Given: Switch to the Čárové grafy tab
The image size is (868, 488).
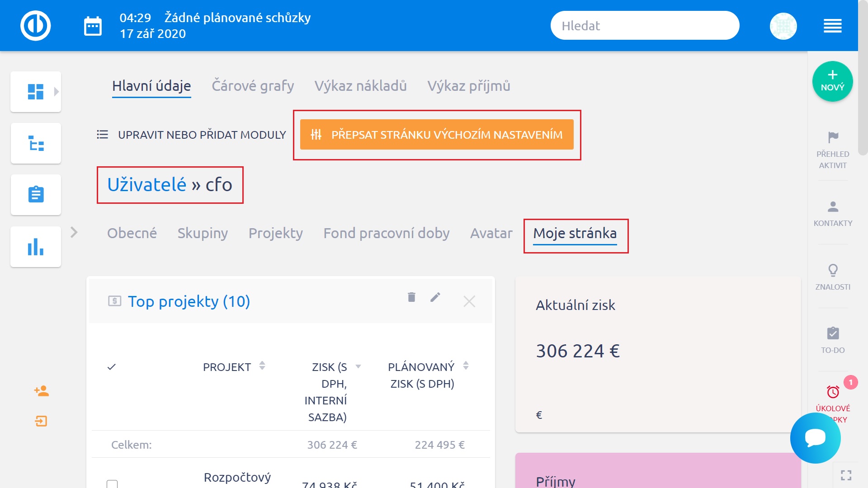Looking at the screenshot, I should tap(253, 86).
